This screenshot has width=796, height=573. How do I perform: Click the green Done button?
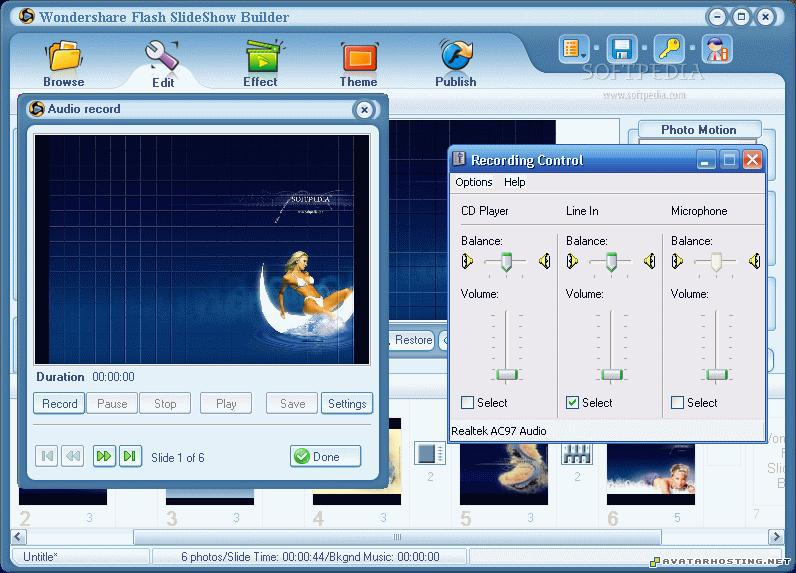(x=325, y=456)
